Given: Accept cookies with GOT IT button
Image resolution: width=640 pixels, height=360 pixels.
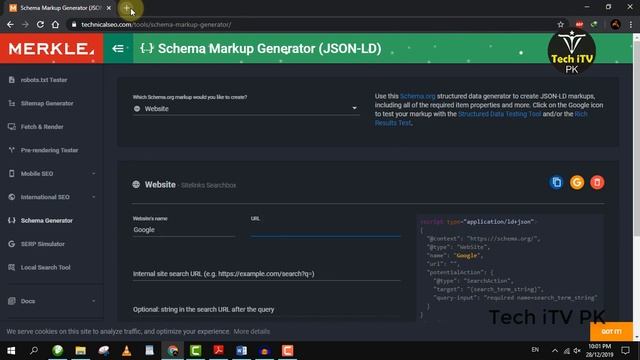Looking at the screenshot, I should click(611, 331).
